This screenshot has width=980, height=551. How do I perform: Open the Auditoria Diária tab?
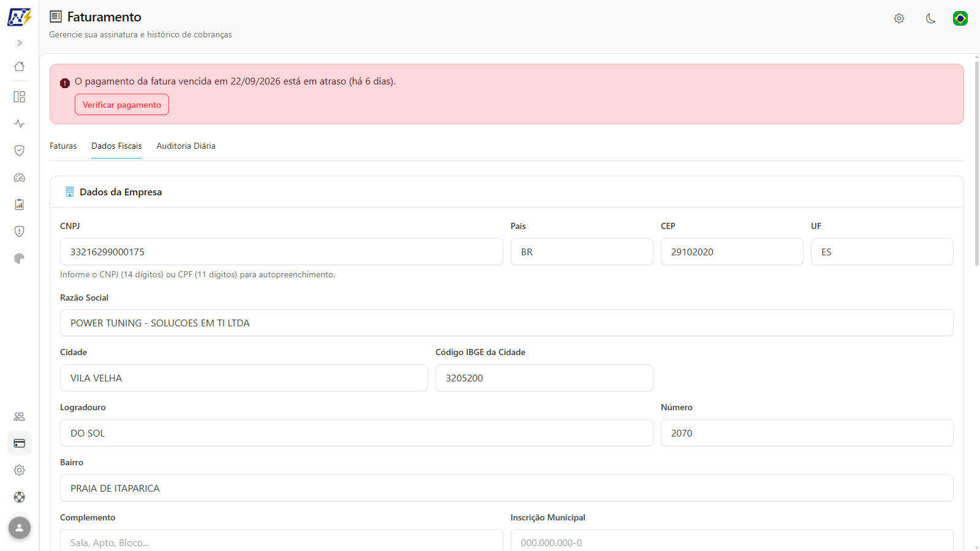[186, 146]
